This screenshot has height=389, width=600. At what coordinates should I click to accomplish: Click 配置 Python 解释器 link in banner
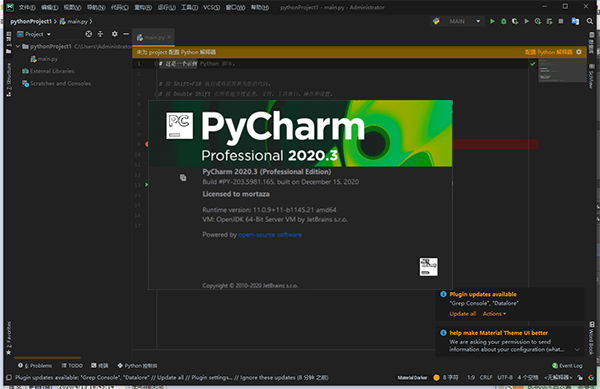point(548,52)
